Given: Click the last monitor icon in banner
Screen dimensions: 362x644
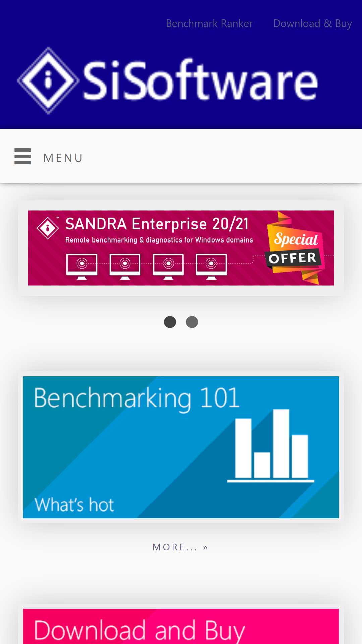Looking at the screenshot, I should (211, 266).
